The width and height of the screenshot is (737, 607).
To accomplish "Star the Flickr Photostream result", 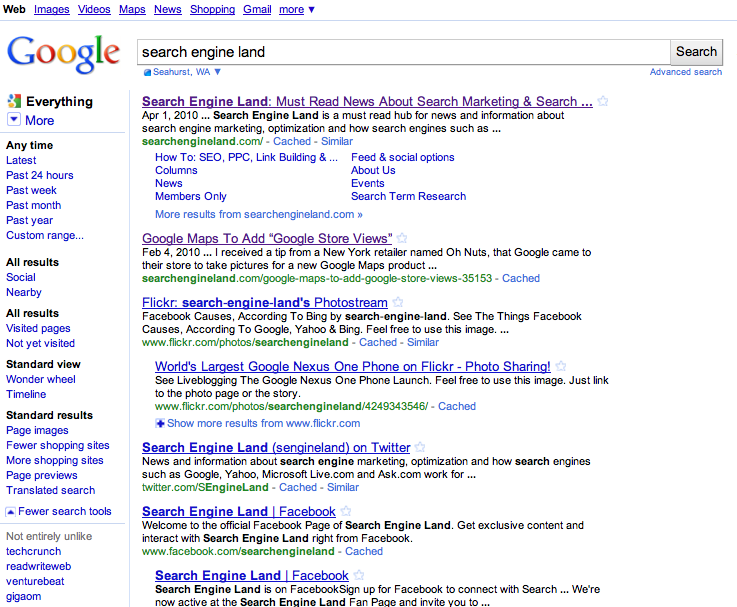I will [x=398, y=302].
